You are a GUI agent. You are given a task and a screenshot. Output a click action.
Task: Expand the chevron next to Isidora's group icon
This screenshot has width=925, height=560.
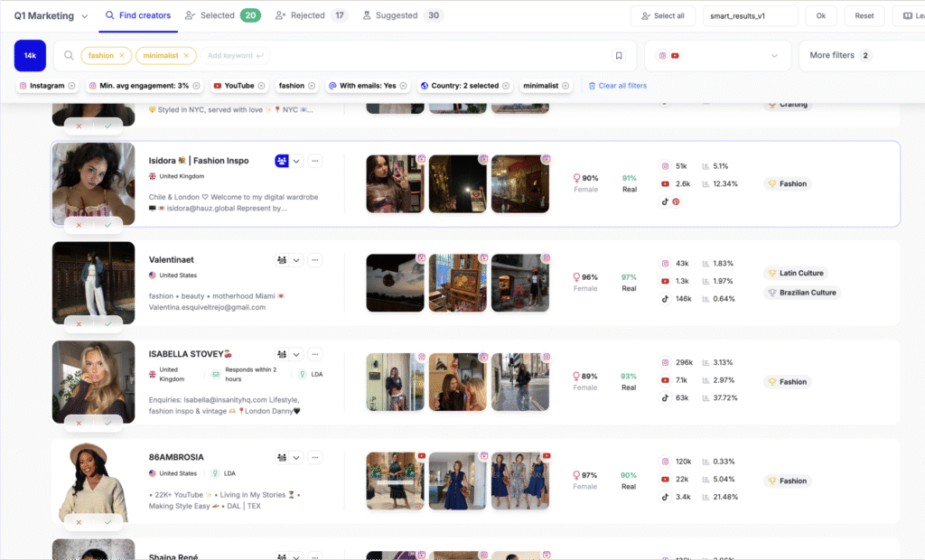click(x=296, y=160)
